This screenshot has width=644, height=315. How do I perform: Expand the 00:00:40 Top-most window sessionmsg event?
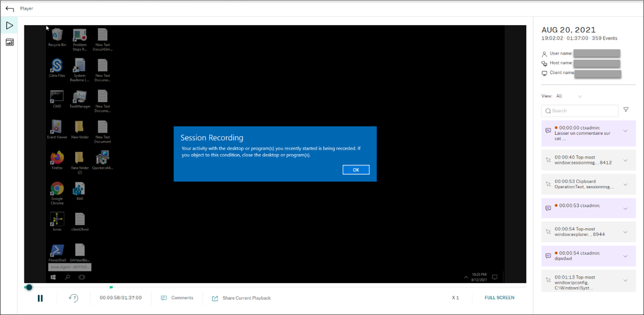(625, 160)
